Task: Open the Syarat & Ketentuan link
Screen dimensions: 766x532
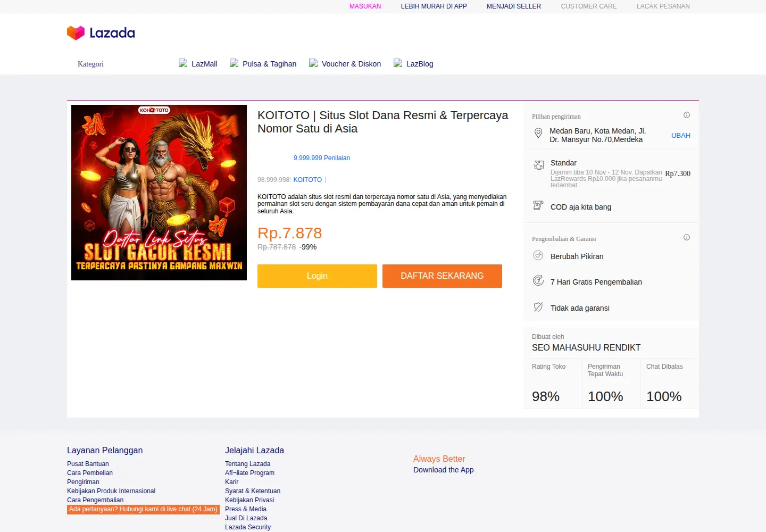Action: click(253, 491)
